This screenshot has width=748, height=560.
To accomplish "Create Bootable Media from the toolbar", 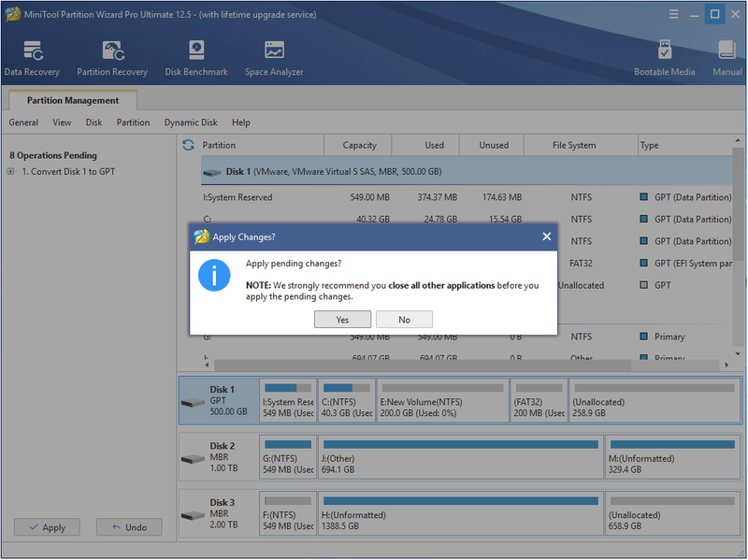I will (x=664, y=58).
